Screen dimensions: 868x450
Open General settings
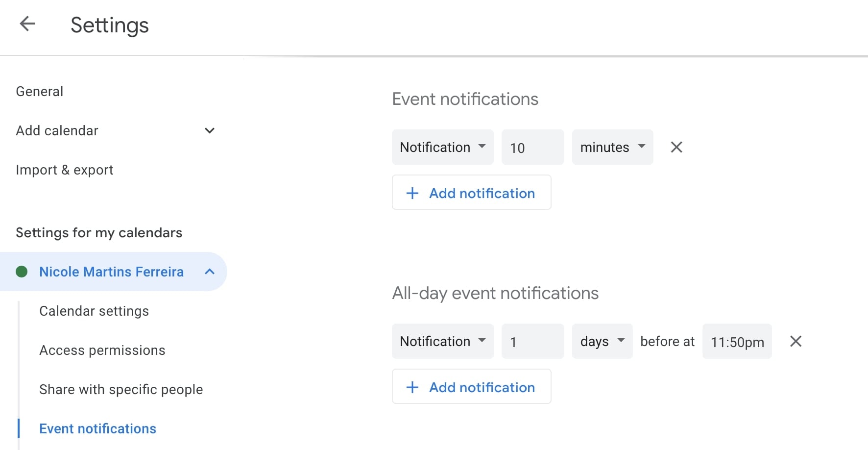coord(40,91)
